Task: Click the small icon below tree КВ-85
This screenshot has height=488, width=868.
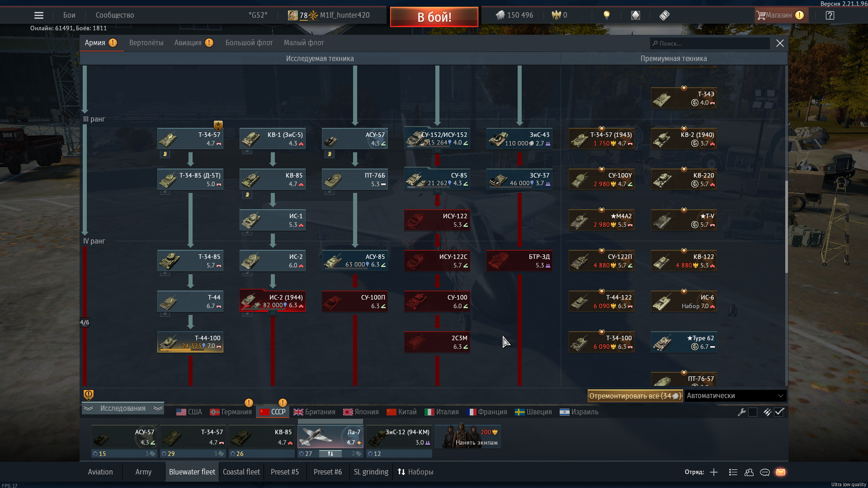Action: tap(247, 195)
